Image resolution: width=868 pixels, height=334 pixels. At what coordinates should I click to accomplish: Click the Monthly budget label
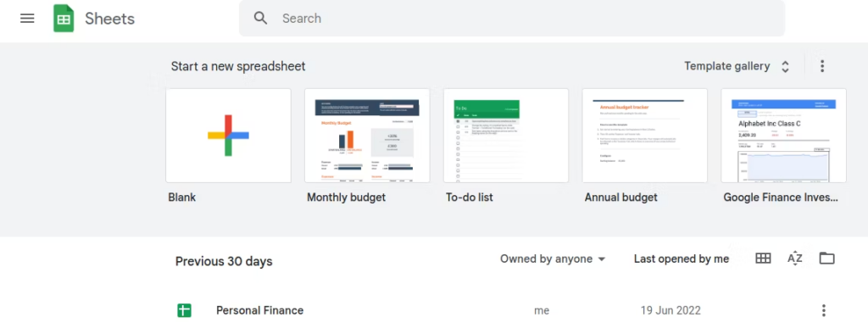pyautogui.click(x=347, y=198)
